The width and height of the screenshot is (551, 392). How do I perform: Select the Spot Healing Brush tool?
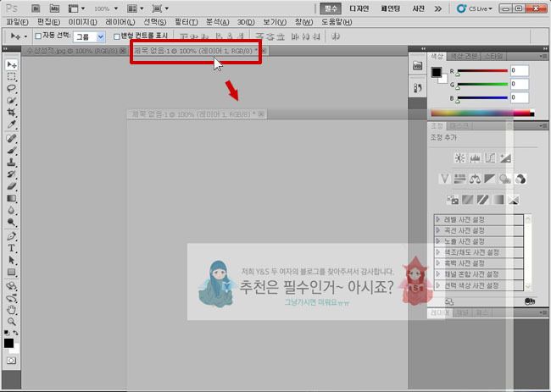[x=11, y=138]
